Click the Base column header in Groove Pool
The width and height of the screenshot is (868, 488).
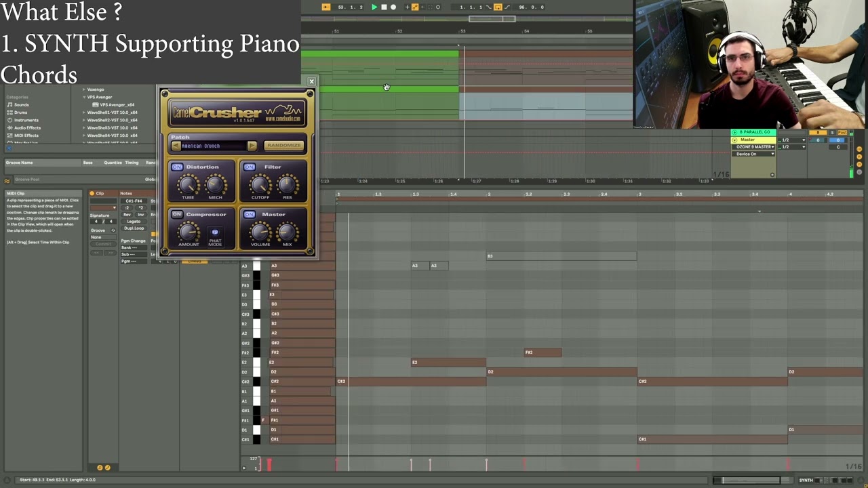(x=87, y=163)
